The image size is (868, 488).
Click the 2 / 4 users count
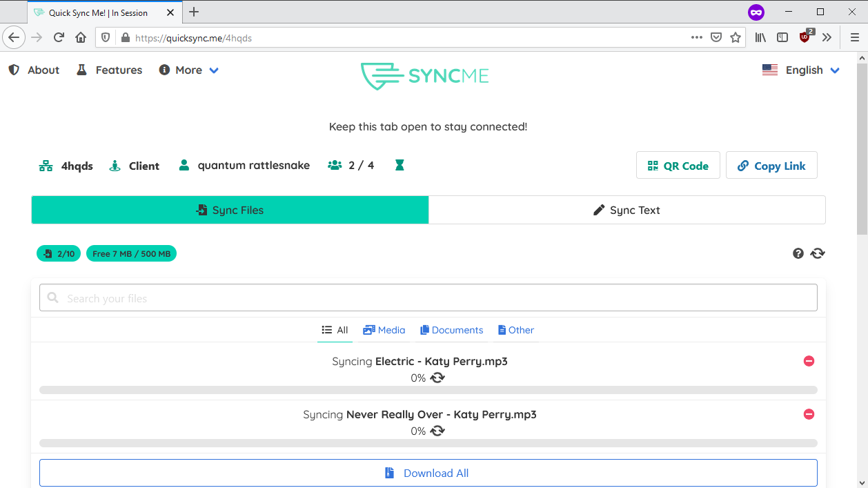(x=351, y=166)
